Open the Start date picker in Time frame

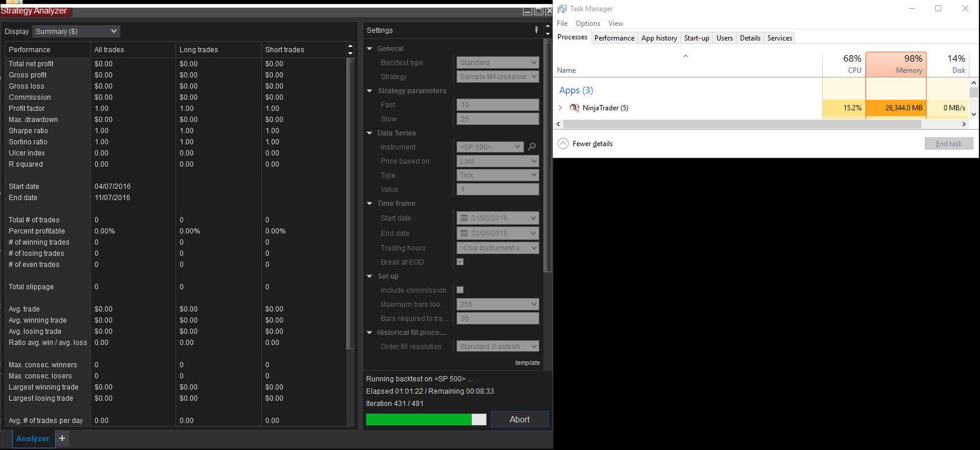click(x=498, y=218)
